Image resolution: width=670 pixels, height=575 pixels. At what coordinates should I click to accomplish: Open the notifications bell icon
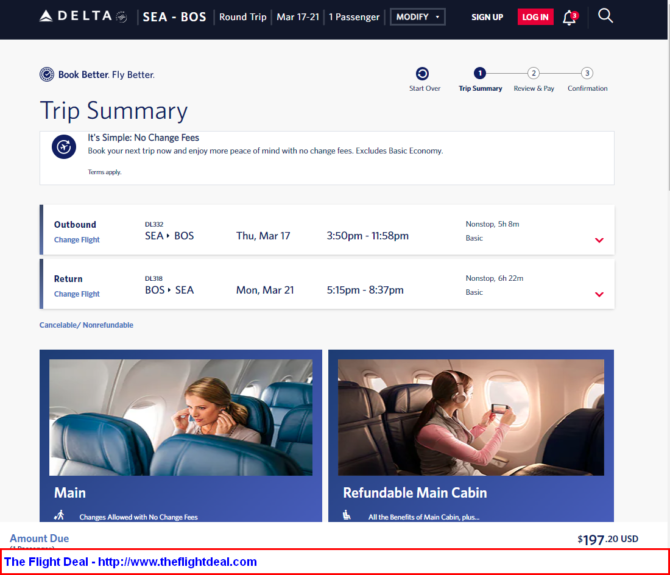click(570, 18)
